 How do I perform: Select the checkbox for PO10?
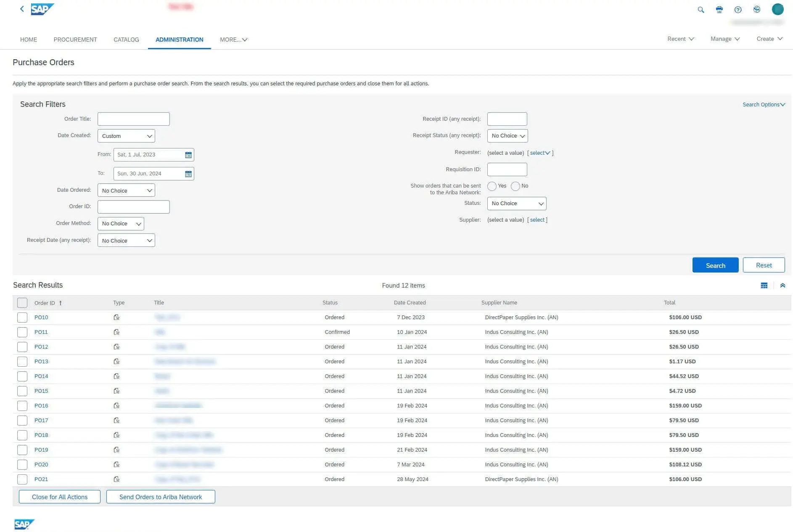pos(22,318)
